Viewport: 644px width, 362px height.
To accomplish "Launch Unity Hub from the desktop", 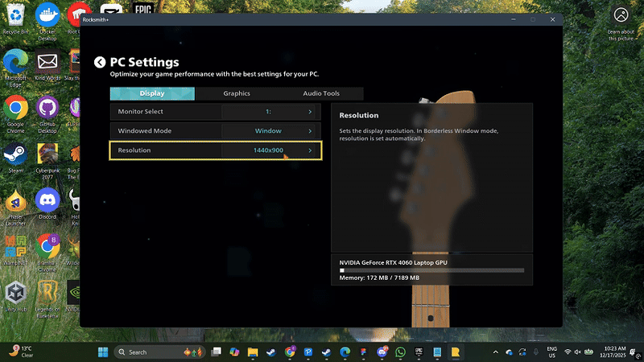I will pos(15,292).
